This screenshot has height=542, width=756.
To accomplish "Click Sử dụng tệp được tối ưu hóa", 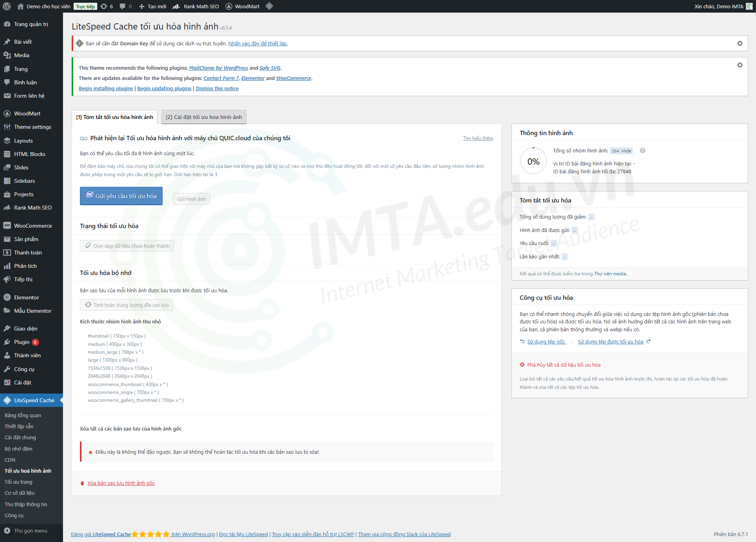I will pos(610,342).
